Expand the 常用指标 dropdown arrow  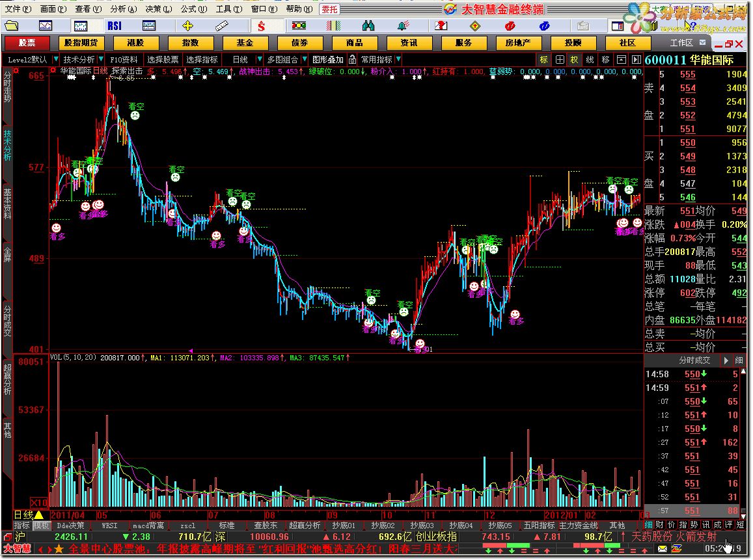pos(398,59)
